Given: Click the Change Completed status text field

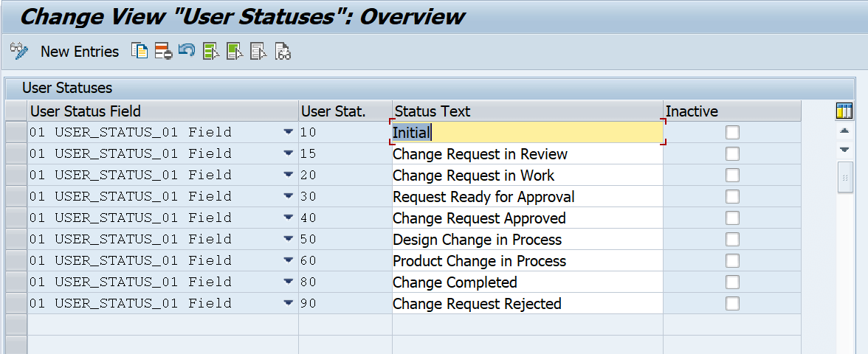Looking at the screenshot, I should (x=528, y=282).
